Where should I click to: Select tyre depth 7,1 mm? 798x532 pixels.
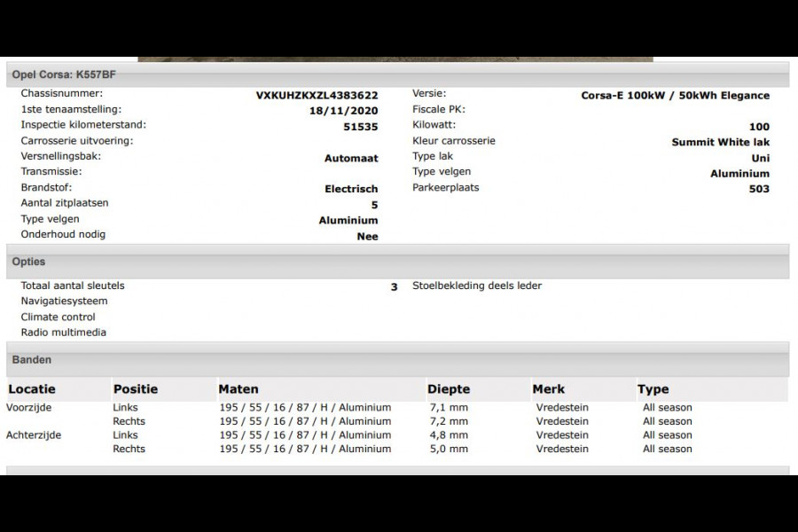pos(449,407)
